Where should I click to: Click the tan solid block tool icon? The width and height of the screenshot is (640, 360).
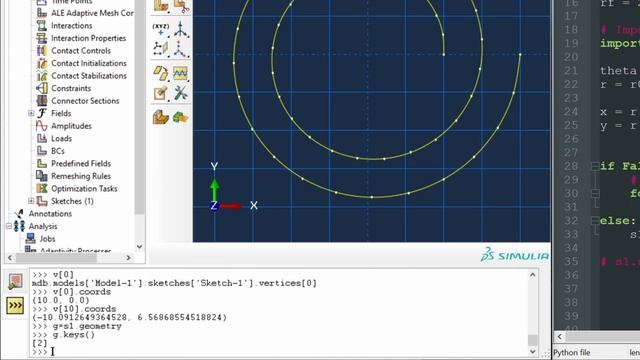pos(160,118)
